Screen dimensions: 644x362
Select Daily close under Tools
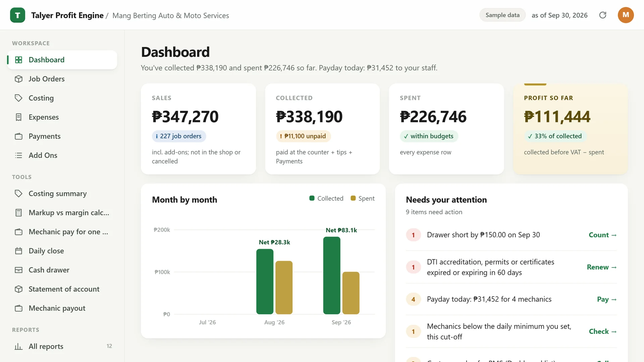(x=62, y=251)
